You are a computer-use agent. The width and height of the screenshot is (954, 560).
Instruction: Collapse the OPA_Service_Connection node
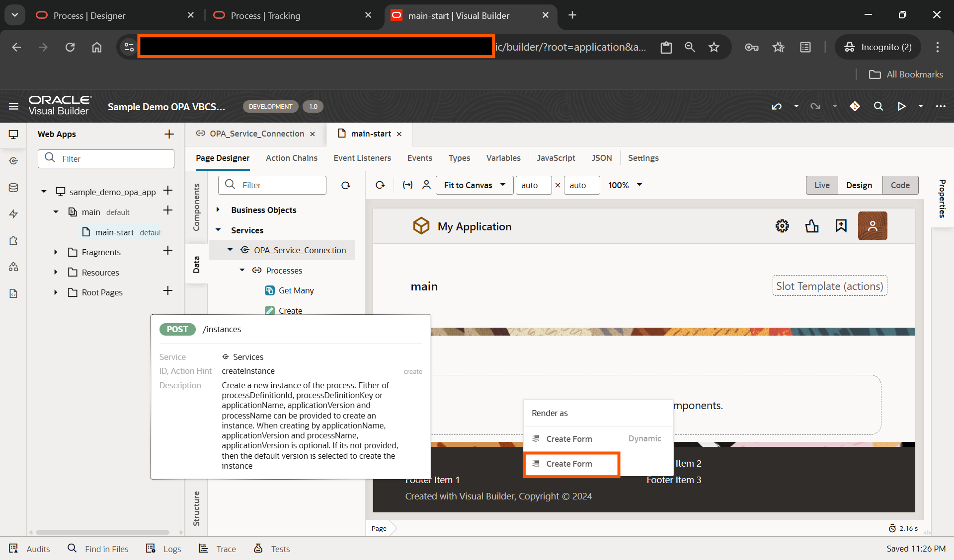[x=230, y=250]
